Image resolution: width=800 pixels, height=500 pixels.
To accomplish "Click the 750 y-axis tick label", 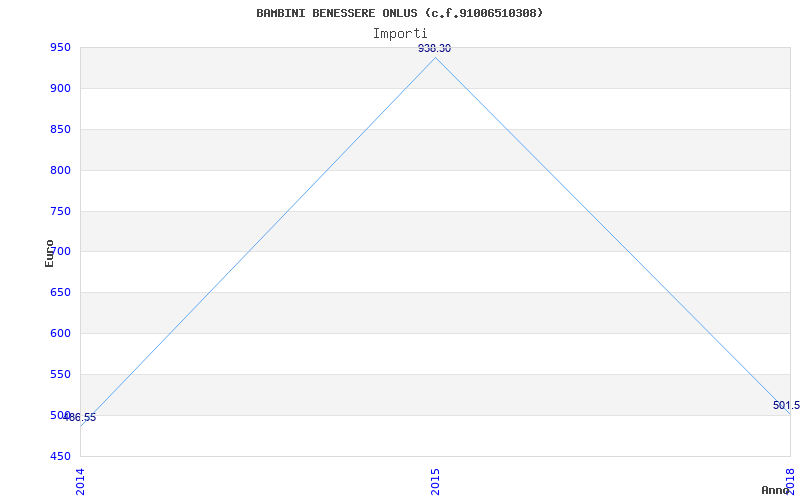I will [x=59, y=211].
